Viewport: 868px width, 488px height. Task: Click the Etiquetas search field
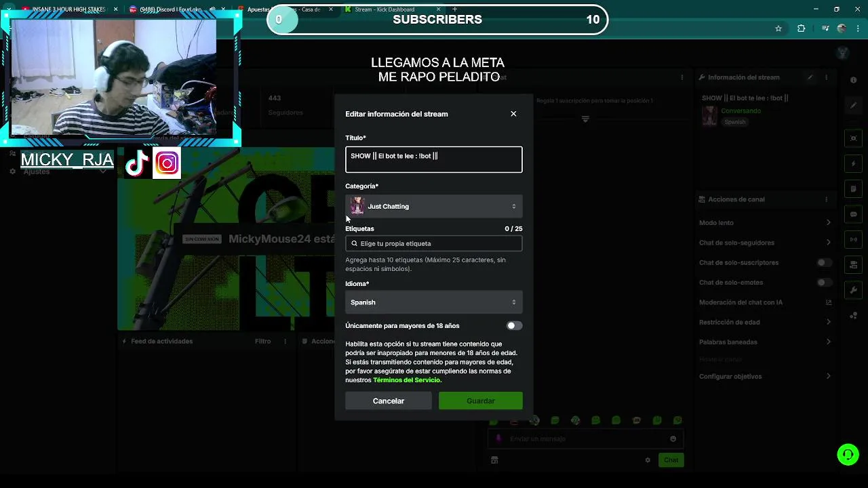point(434,243)
